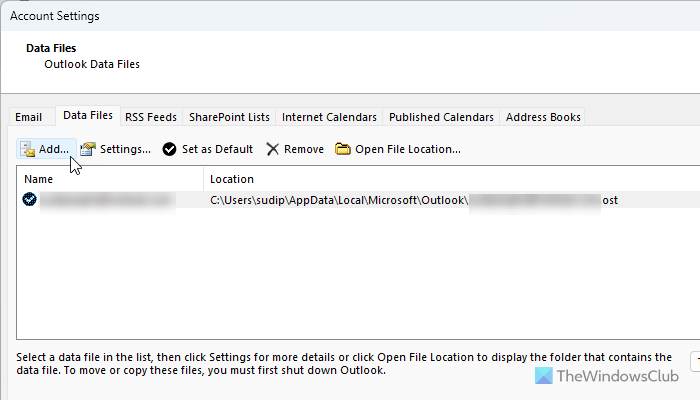
Task: Click the Add data file icon
Action: point(27,149)
